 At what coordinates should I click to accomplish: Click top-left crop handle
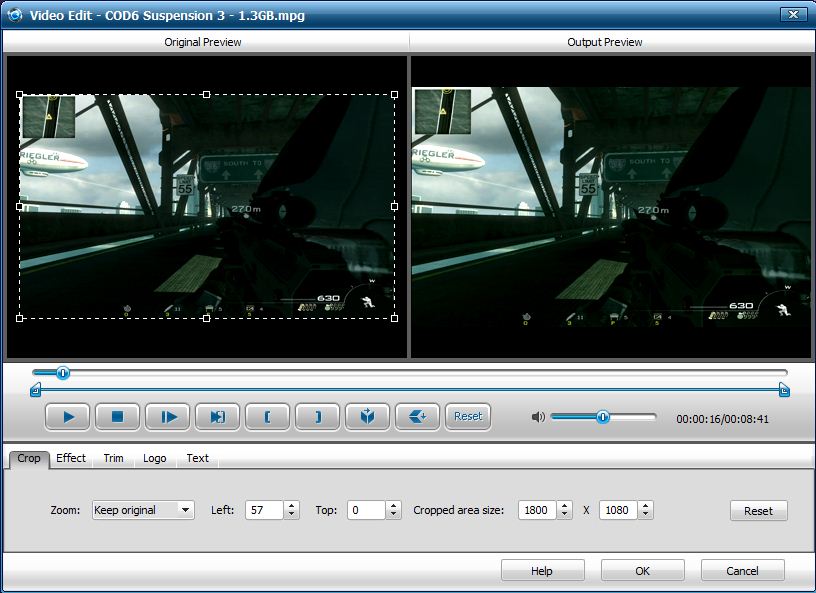click(x=20, y=95)
